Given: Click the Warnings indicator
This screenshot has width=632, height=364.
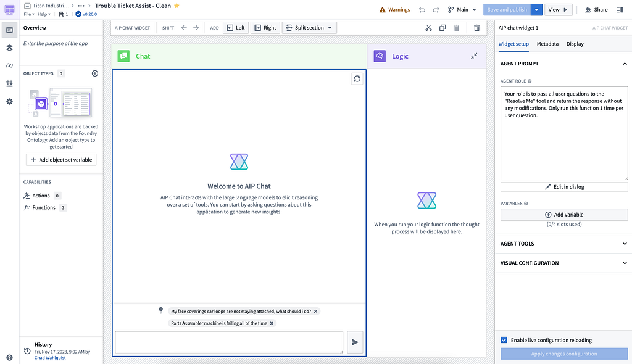Looking at the screenshot, I should pos(394,10).
